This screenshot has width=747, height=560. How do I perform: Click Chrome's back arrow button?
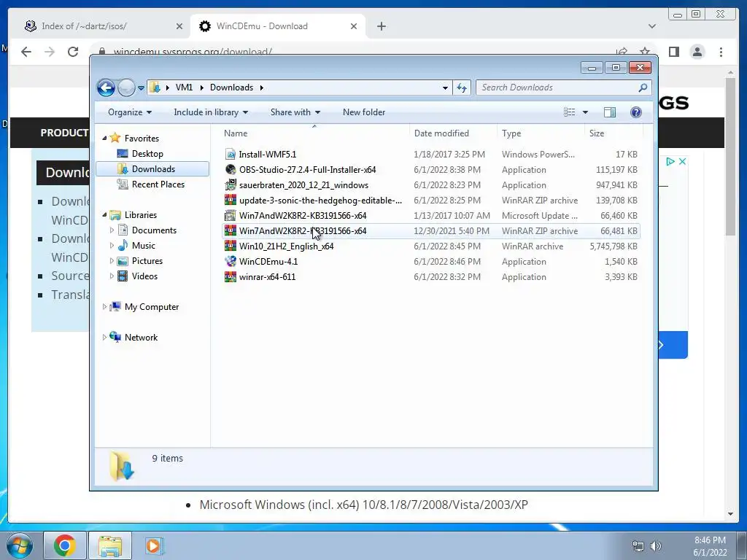pos(26,52)
